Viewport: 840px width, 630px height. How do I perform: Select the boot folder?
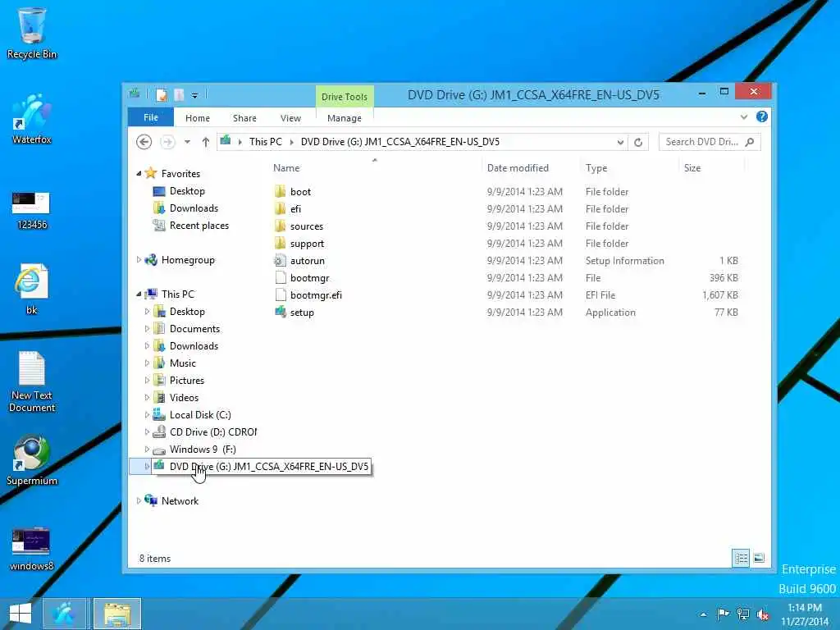pyautogui.click(x=300, y=191)
